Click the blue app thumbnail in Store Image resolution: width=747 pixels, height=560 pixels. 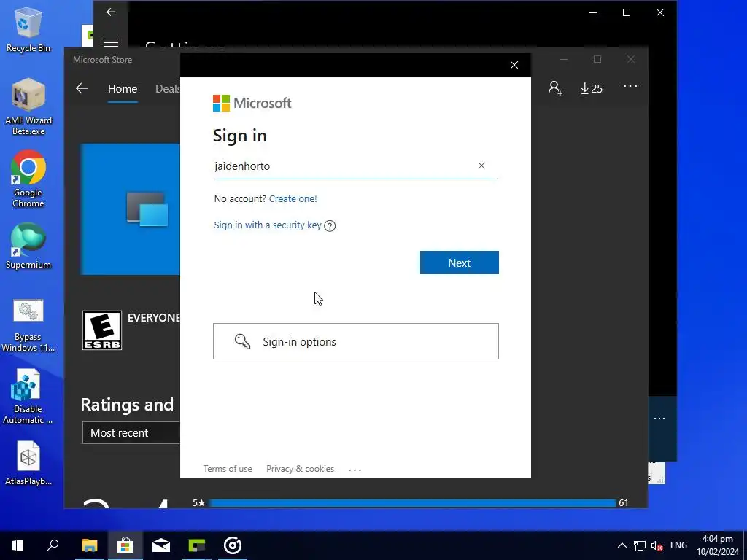click(x=131, y=209)
